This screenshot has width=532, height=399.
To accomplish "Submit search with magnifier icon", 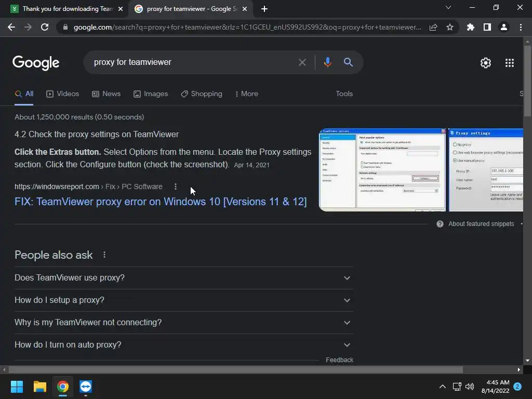I will coord(348,62).
